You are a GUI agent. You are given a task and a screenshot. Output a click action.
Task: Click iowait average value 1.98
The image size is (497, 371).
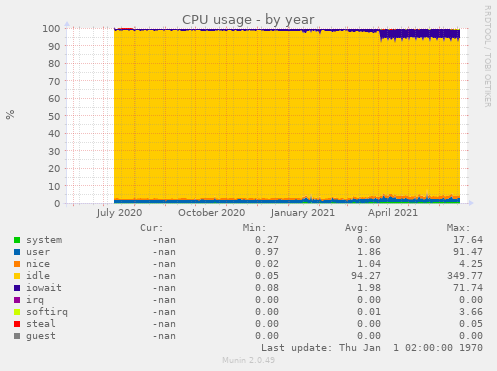(x=369, y=288)
